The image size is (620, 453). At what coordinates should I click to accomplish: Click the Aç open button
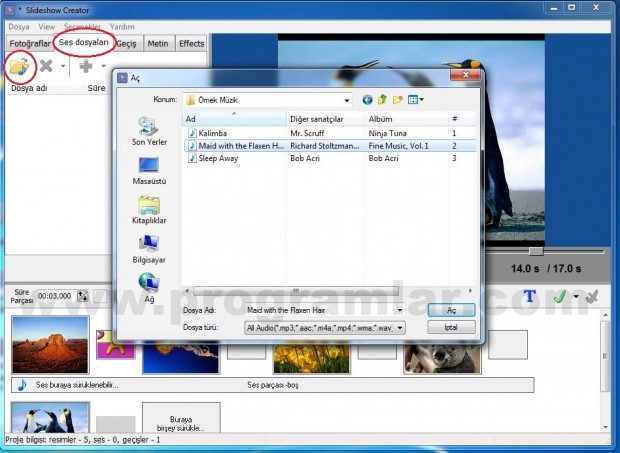coord(451,310)
